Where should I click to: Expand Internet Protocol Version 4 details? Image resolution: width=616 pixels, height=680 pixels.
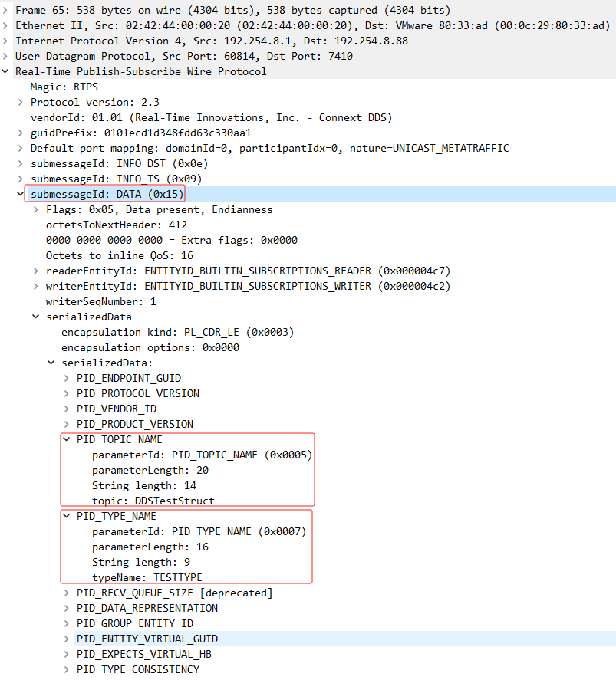click(x=6, y=41)
